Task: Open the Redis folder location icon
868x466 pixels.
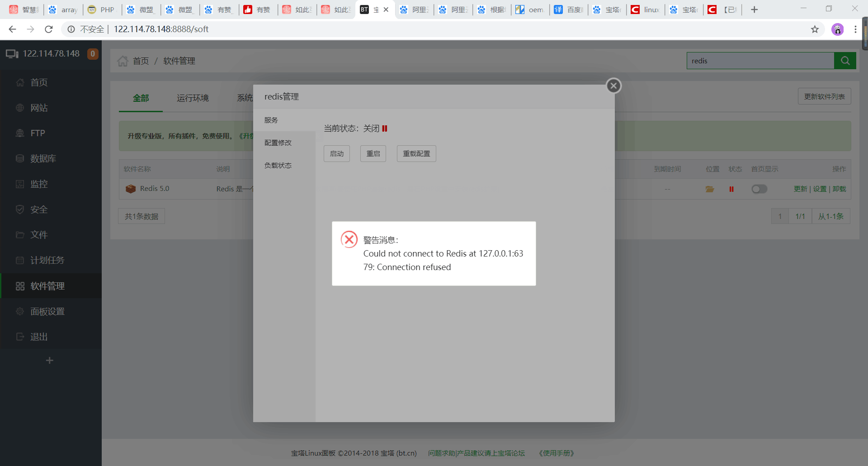Action: tap(710, 189)
